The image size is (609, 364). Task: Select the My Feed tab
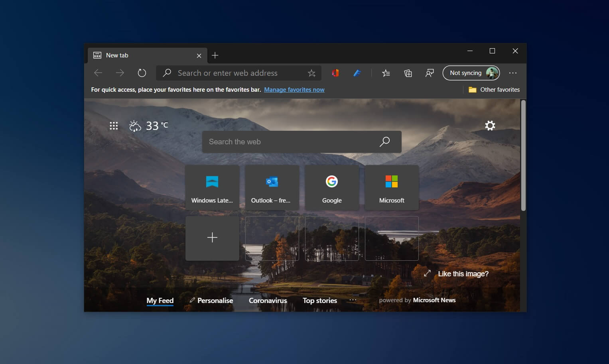point(160,300)
